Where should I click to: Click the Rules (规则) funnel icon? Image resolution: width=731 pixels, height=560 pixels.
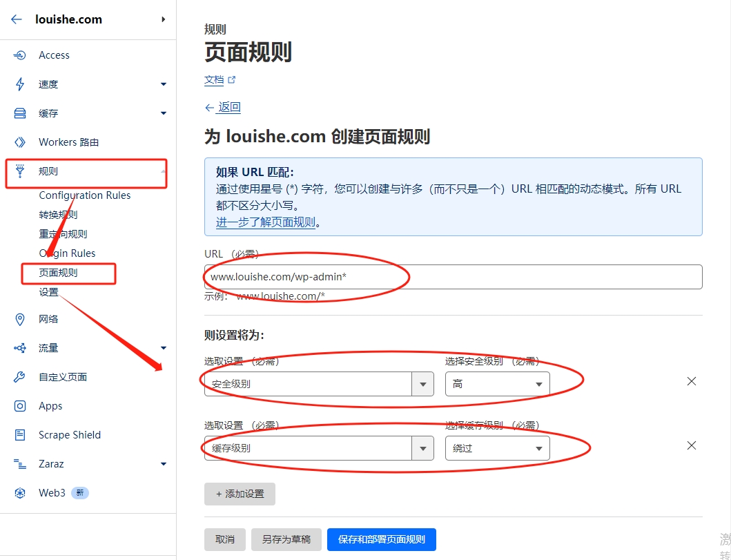(19, 171)
